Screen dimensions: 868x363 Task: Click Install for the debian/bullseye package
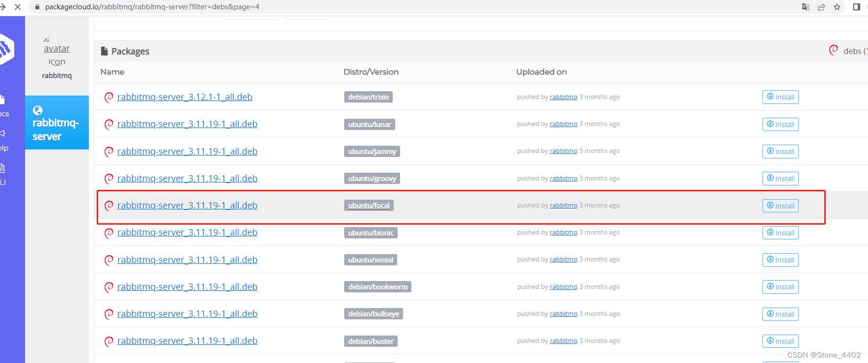(780, 314)
